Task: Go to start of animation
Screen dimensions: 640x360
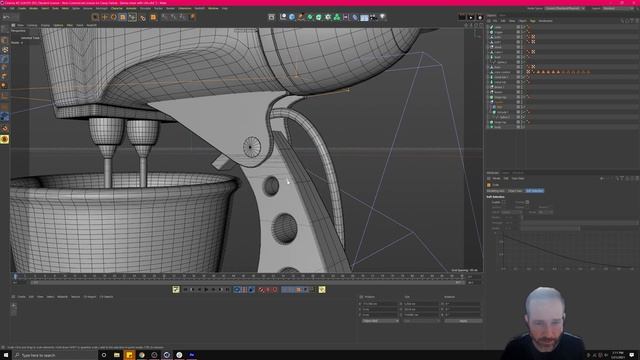Action: [185, 289]
